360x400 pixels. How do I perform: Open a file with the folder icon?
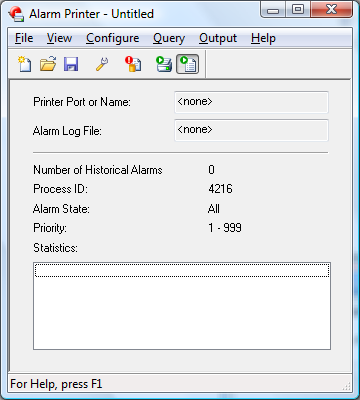pyautogui.click(x=48, y=64)
